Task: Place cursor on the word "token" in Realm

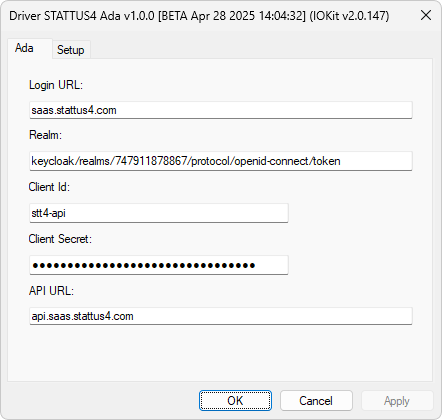Action: (327, 161)
